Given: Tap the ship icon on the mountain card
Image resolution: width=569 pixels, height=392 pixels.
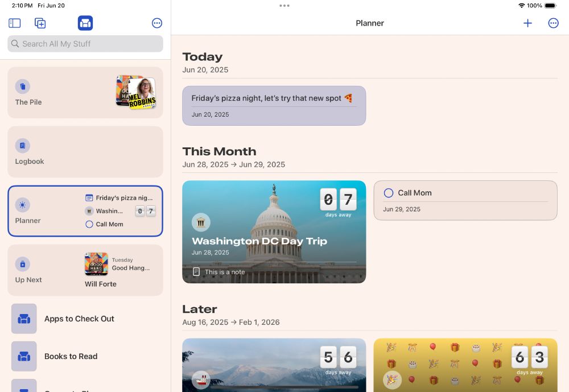Looking at the screenshot, I should pos(201,380).
